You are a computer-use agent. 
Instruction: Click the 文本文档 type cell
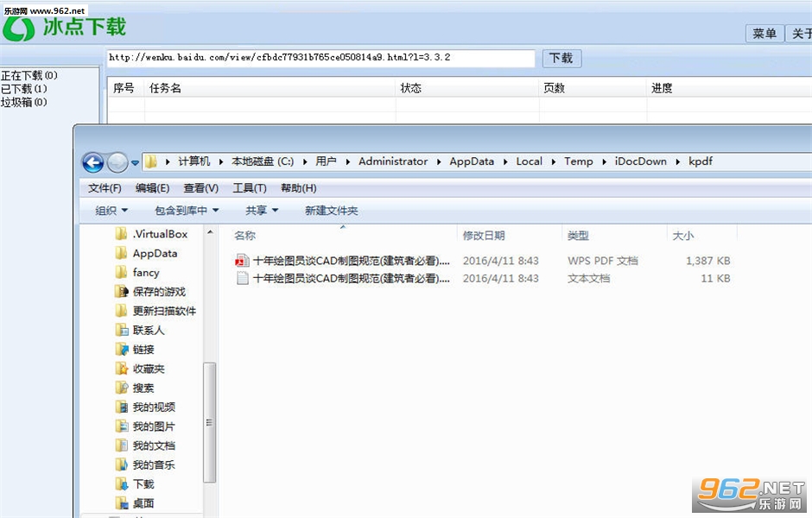[x=589, y=278]
